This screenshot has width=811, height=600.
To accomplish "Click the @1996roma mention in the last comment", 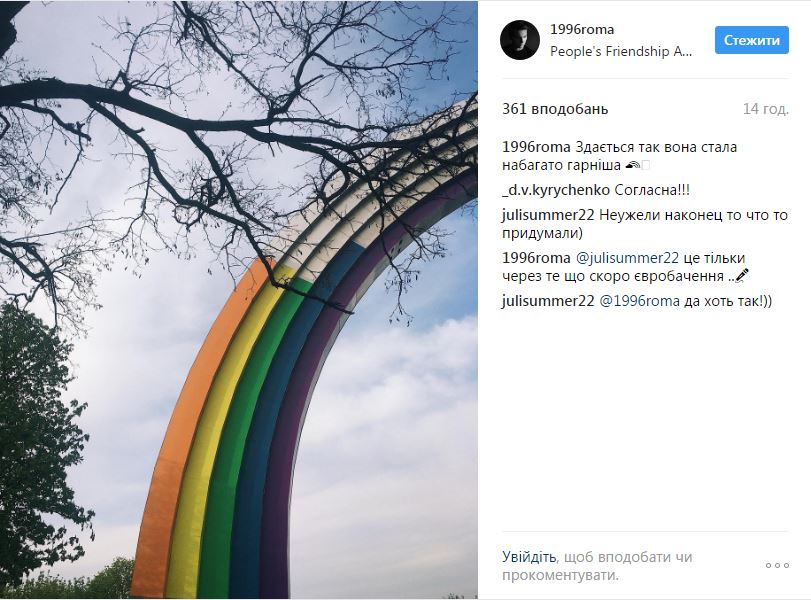I will [639, 301].
